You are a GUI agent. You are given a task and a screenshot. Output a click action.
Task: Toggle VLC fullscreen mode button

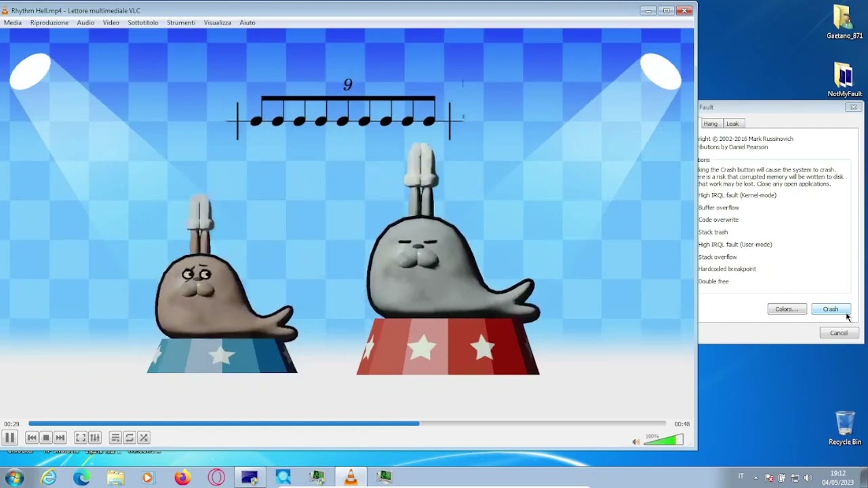point(80,438)
